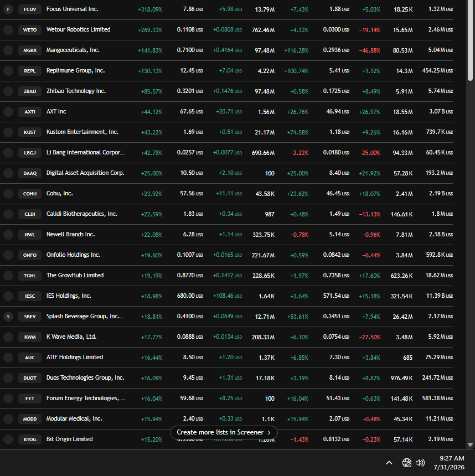The height and width of the screenshot is (476, 475).
Task: Open the network globe icon in taskbar
Action: pos(407,463)
